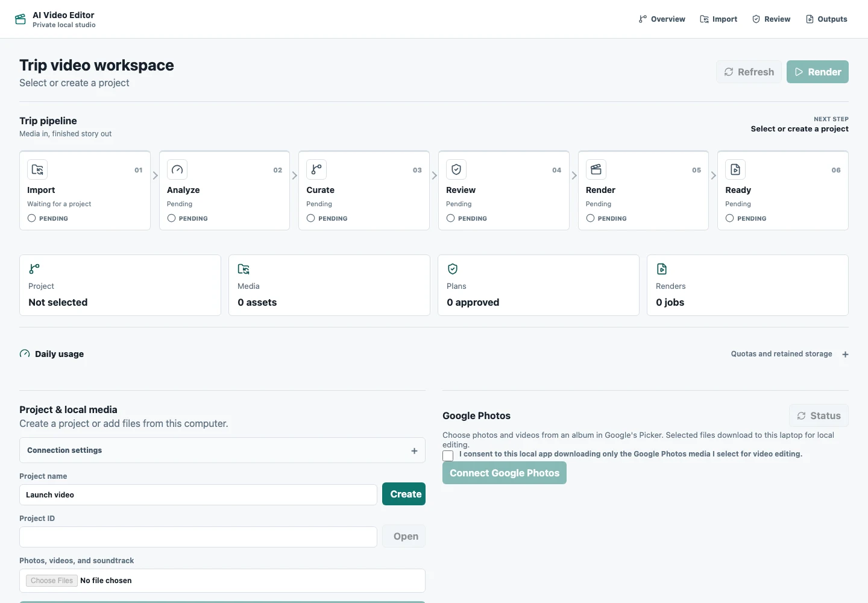Image resolution: width=868 pixels, height=603 pixels.
Task: Click the "0 jobs" renders count
Action: click(670, 303)
